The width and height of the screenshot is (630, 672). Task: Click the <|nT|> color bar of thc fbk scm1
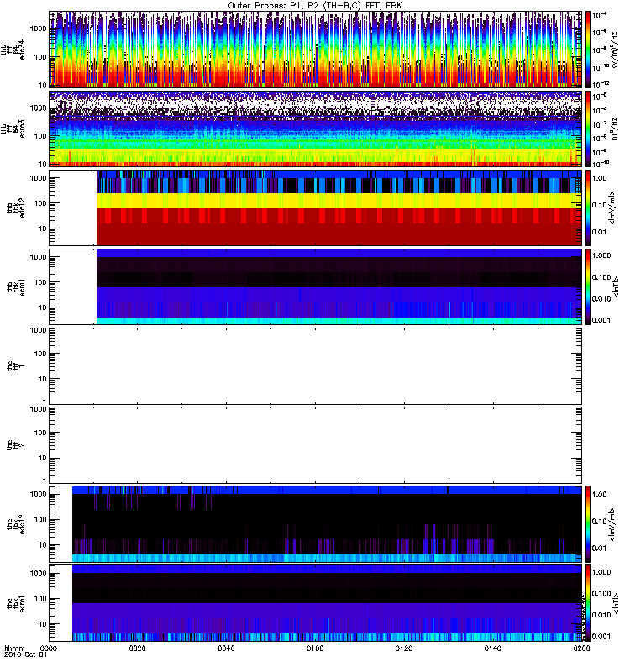tap(588, 603)
